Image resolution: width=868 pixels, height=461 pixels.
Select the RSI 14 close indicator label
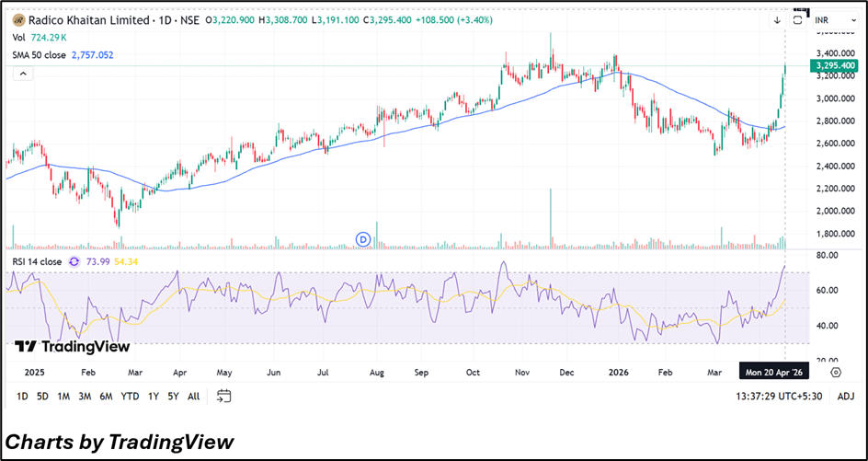pyautogui.click(x=37, y=262)
